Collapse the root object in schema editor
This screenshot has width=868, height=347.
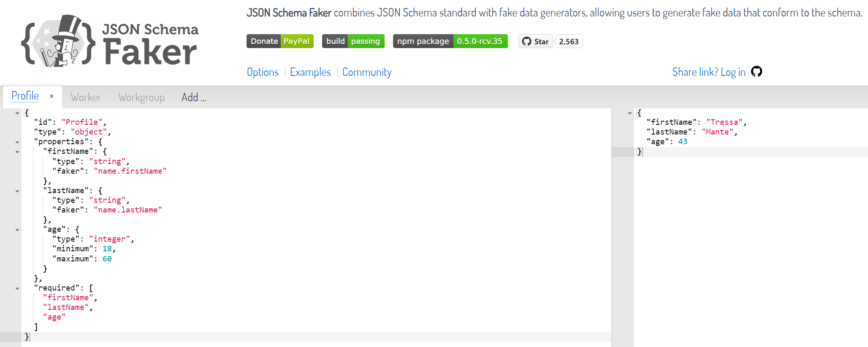tap(17, 113)
